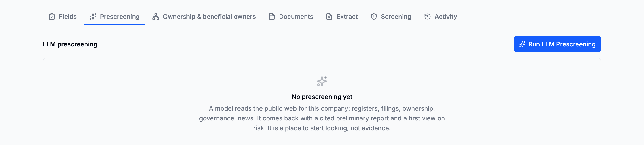Click the Prescreening sparkle tab icon
This screenshot has height=145, width=644.
[93, 17]
